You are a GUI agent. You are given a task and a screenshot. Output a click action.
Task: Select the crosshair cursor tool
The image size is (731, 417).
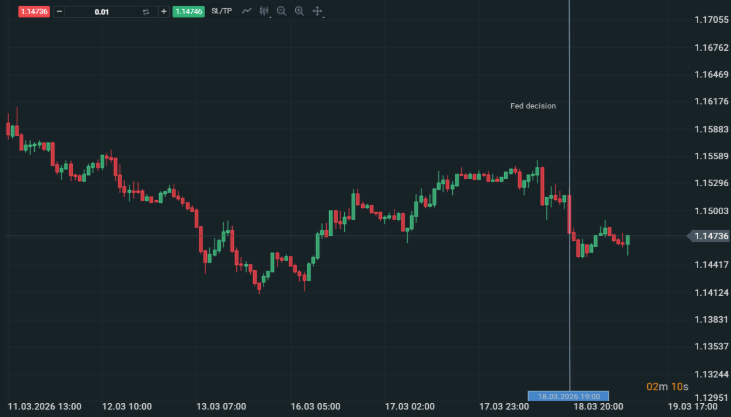pos(317,11)
